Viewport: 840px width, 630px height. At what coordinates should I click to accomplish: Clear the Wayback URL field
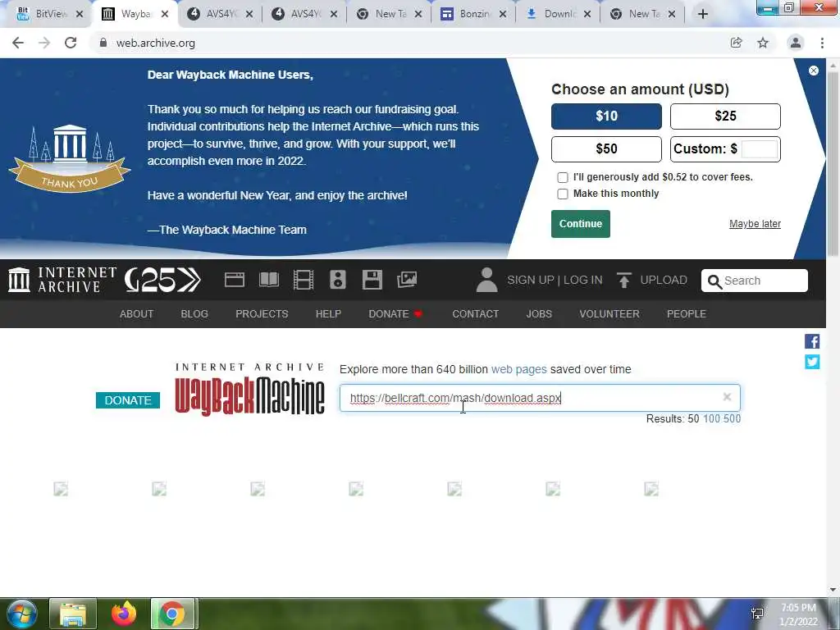pyautogui.click(x=727, y=397)
